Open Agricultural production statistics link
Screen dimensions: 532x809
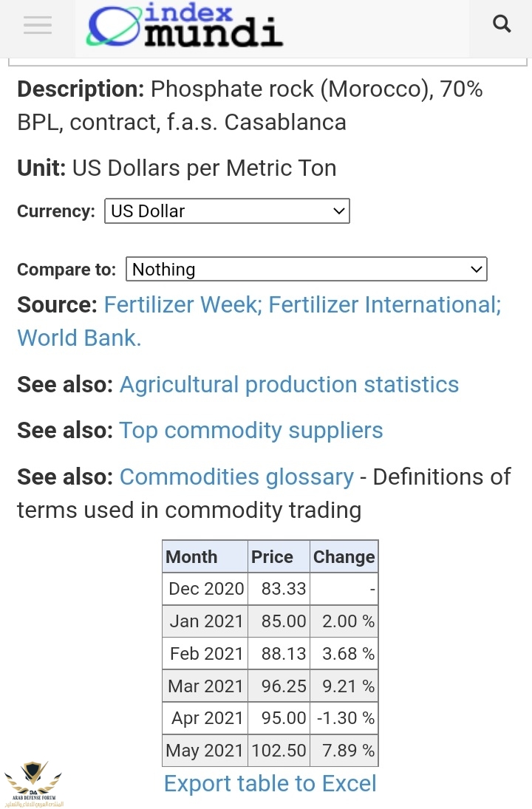tap(289, 385)
